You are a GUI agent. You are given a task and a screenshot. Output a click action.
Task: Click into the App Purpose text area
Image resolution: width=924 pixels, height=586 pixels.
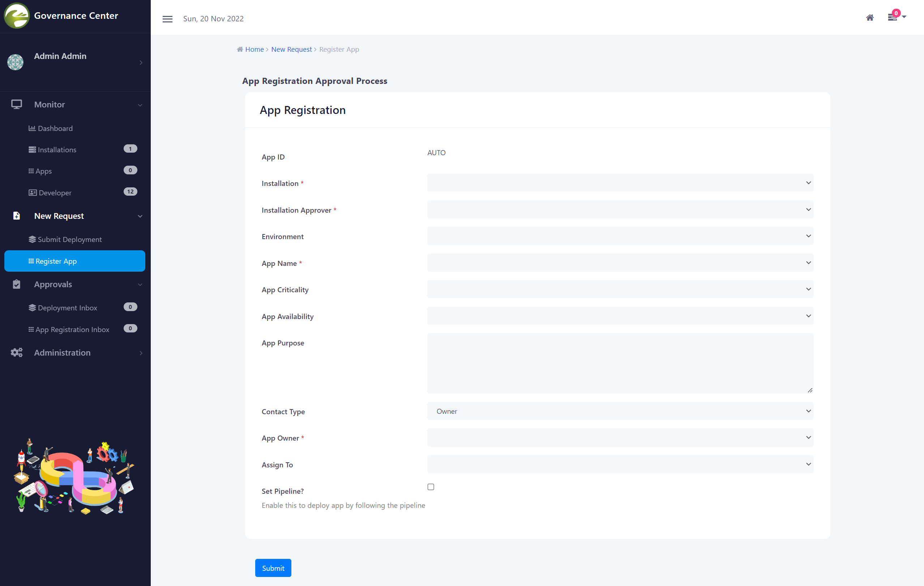click(620, 363)
